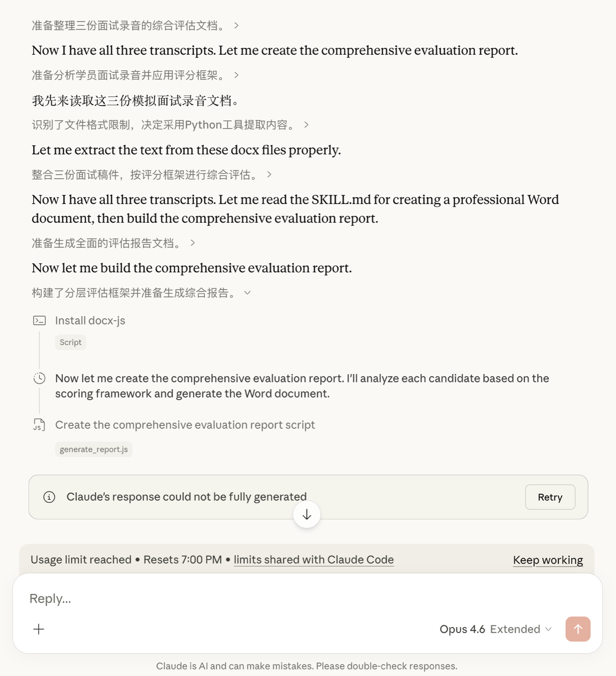Screen dimensions: 616x676
Task: Click the scroll-to-bottom arrow button
Action: tap(307, 515)
